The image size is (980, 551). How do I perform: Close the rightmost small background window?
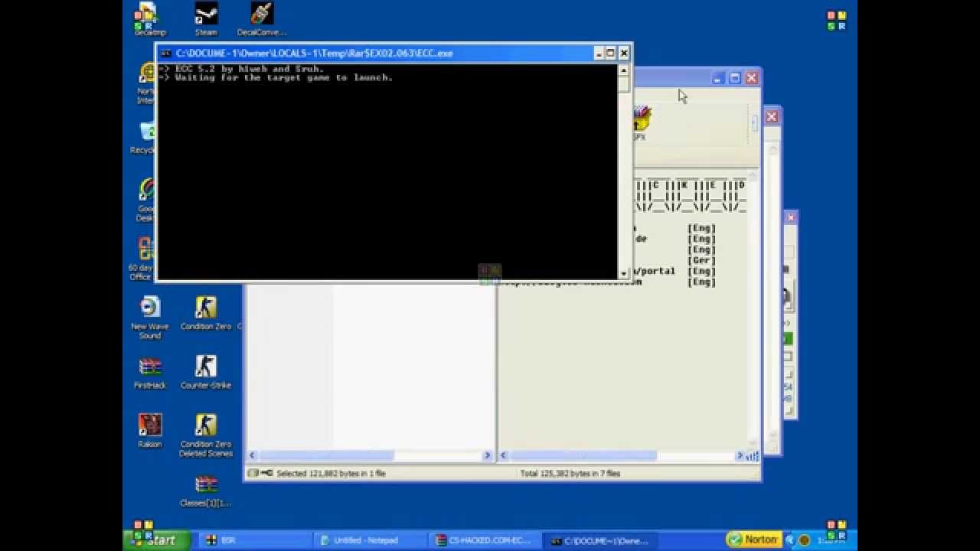pos(791,218)
